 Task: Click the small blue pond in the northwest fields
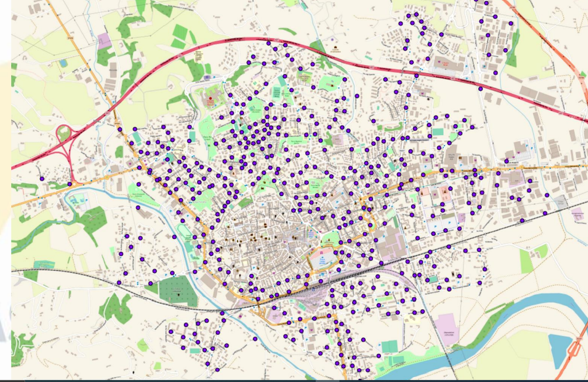(63, 63)
